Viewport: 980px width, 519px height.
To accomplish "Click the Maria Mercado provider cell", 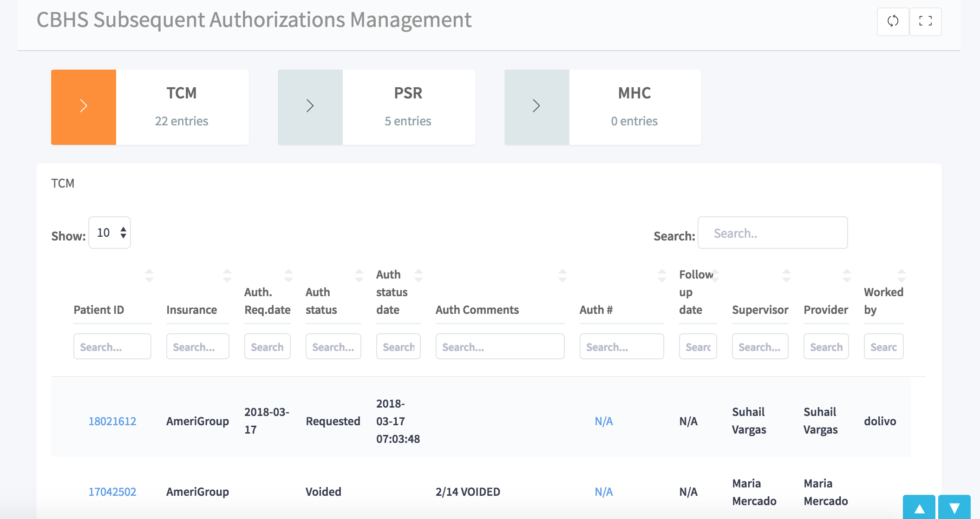I will pyautogui.click(x=826, y=492).
